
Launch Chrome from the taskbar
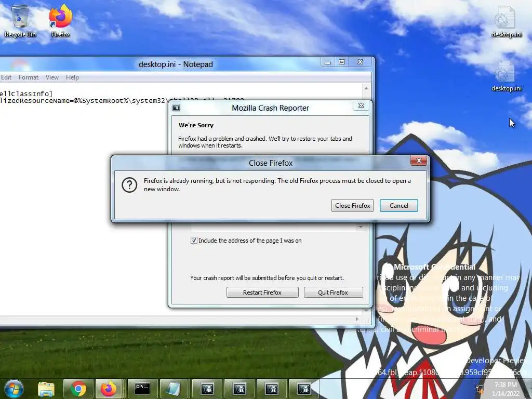(x=78, y=389)
